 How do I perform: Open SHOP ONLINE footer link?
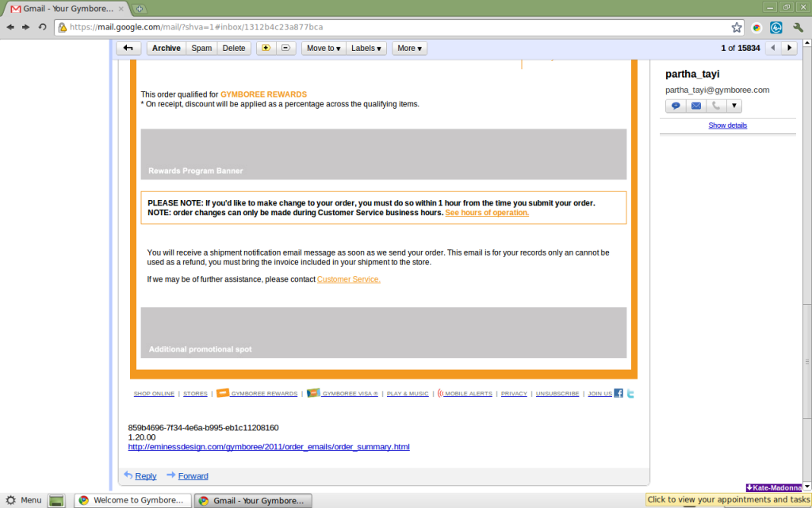click(x=154, y=394)
